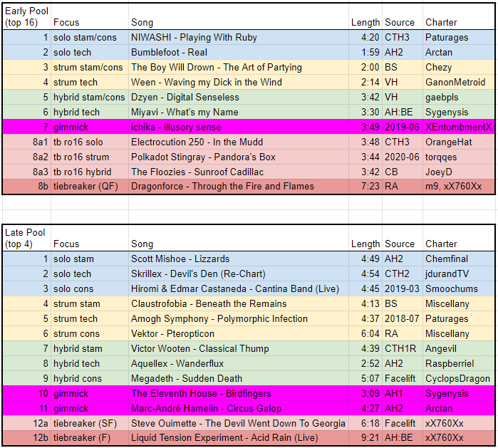Screen dimensions: 498x448
Task: Click the charter cell 'JoeyD'
Action: click(x=459, y=172)
